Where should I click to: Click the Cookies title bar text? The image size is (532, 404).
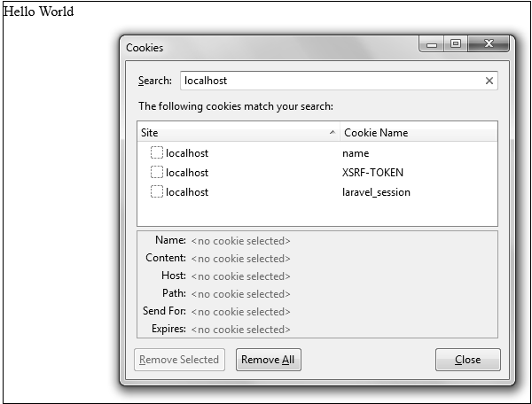(145, 48)
